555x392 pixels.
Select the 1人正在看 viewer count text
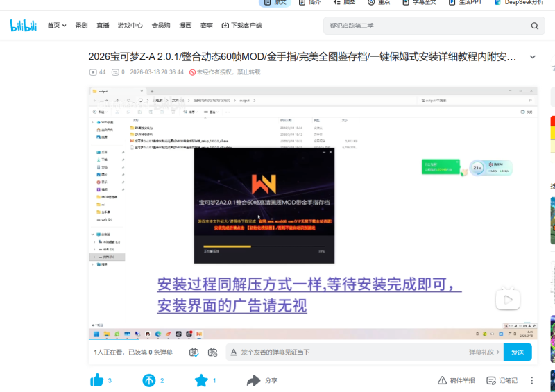click(x=110, y=352)
